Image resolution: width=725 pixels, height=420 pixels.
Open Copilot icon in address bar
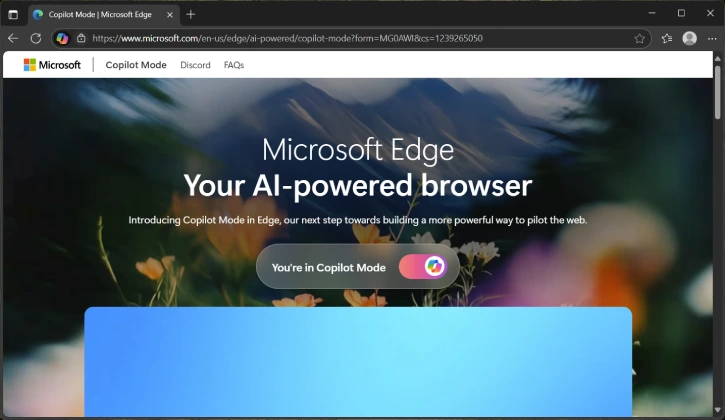pyautogui.click(x=62, y=38)
